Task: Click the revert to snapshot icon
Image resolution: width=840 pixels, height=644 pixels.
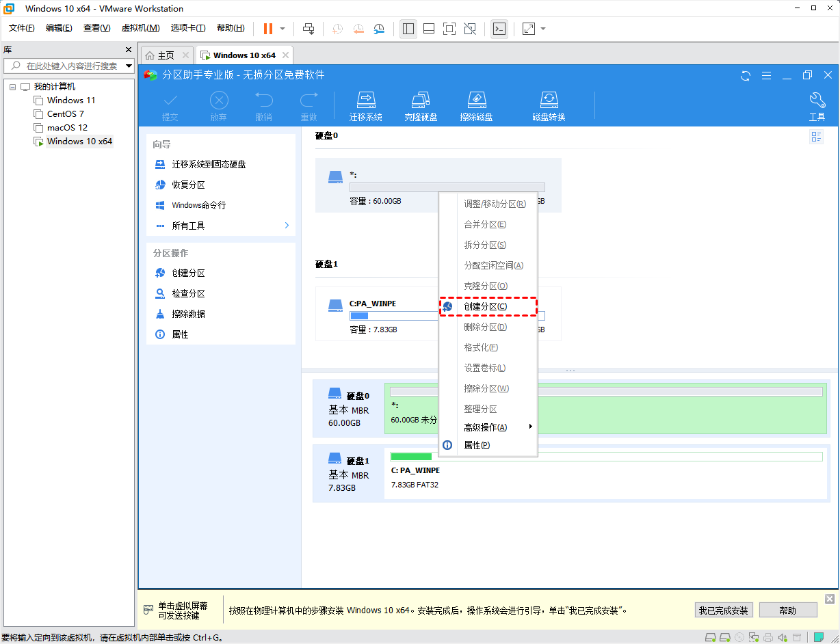Action: pos(358,29)
